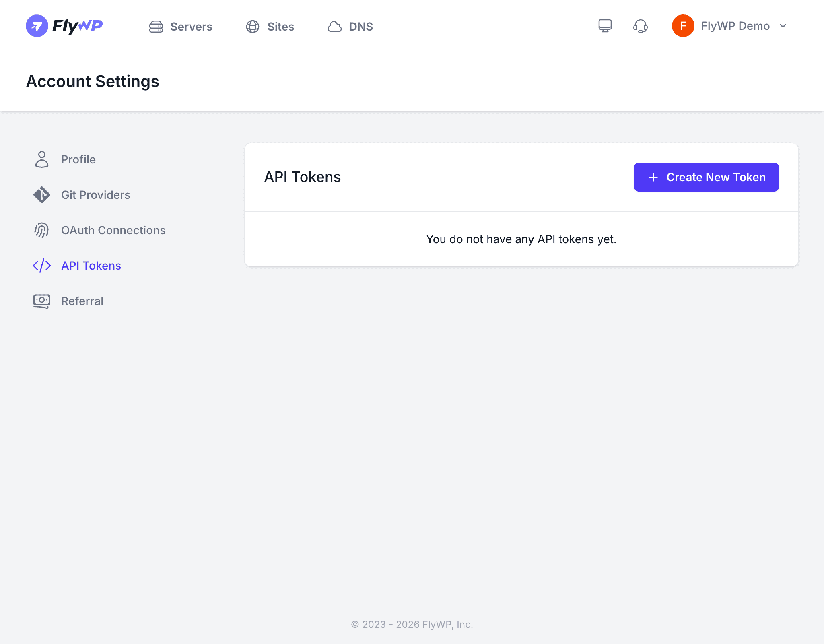This screenshot has width=824, height=644.
Task: Click the 'You do not have any API tokens yet' message
Action: click(521, 239)
